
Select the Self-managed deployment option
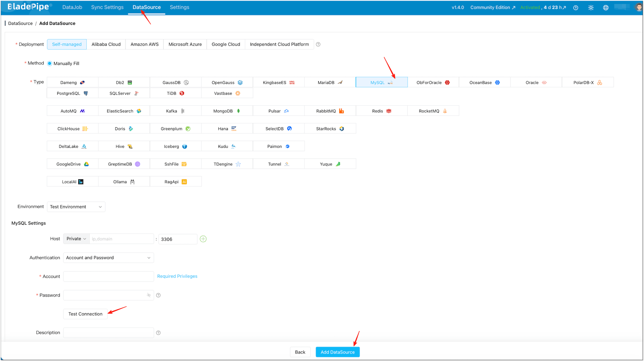[x=67, y=44]
